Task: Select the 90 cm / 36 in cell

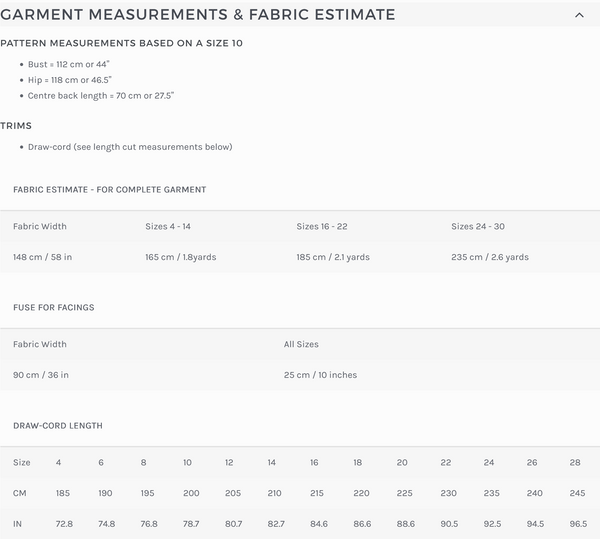Action: (x=41, y=375)
